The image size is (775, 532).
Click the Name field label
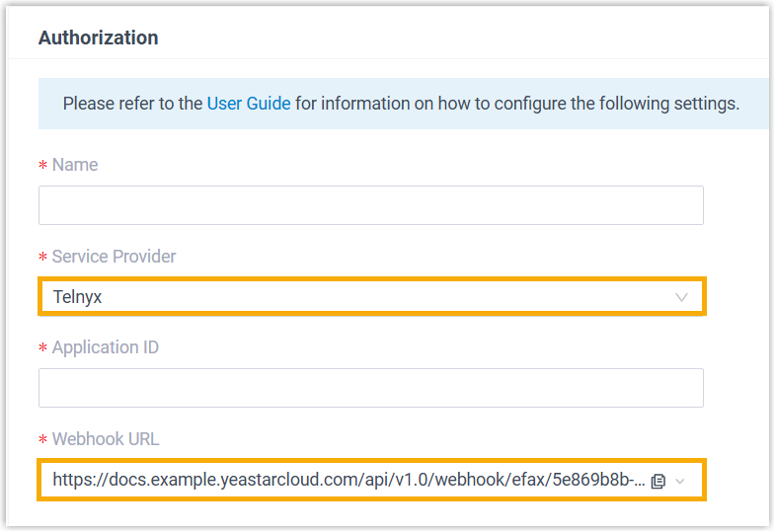tap(75, 165)
